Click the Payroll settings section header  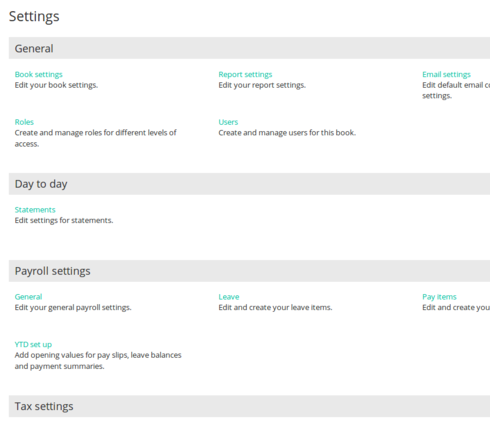tap(249, 271)
